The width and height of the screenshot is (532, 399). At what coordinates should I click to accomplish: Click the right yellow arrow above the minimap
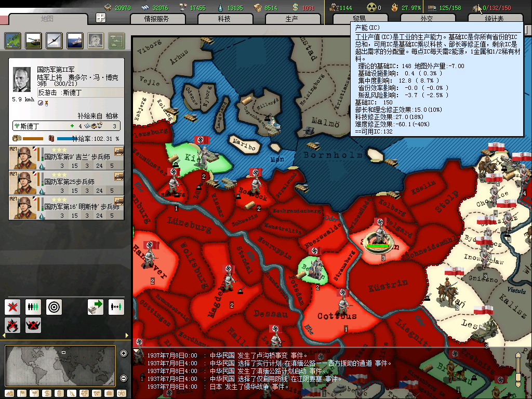[127, 336]
